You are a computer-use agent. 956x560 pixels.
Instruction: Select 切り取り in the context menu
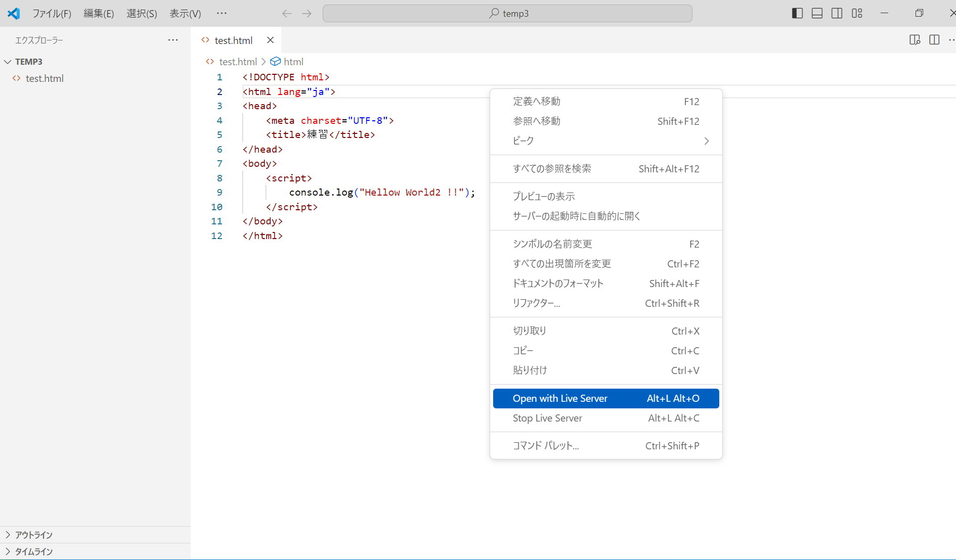pos(606,331)
